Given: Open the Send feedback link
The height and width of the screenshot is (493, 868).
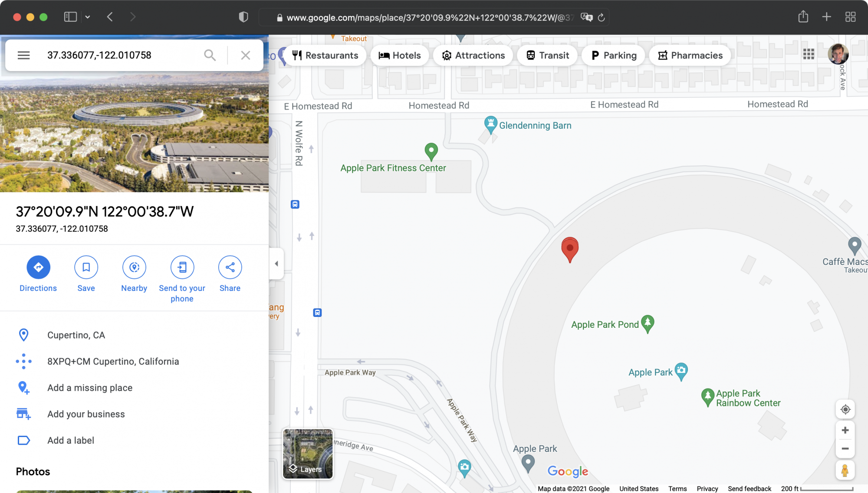Looking at the screenshot, I should tap(750, 489).
